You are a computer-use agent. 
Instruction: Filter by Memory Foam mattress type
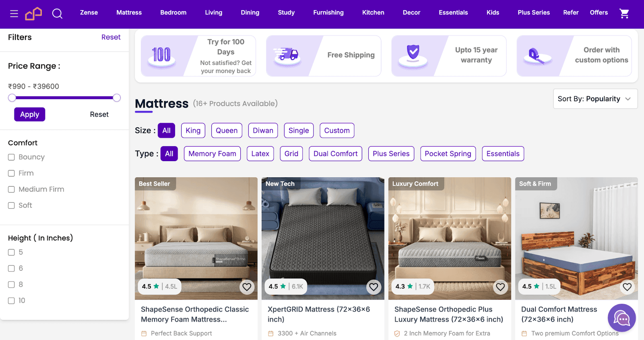[212, 153]
